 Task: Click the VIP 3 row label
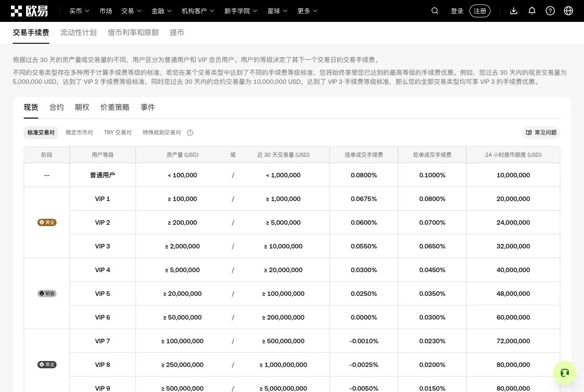click(x=103, y=246)
